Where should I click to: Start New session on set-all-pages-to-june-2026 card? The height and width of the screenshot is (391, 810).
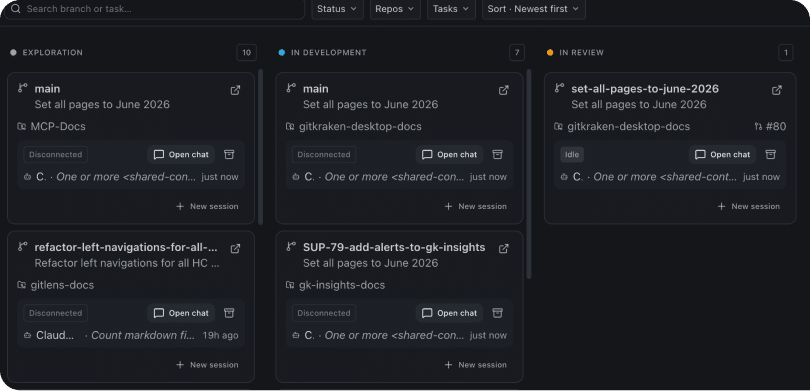pyautogui.click(x=749, y=206)
